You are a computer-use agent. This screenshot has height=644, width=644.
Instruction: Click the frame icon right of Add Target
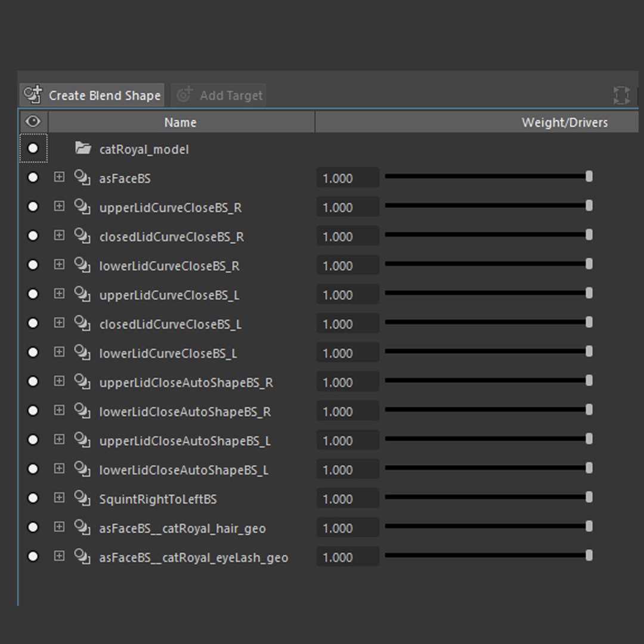[621, 95]
